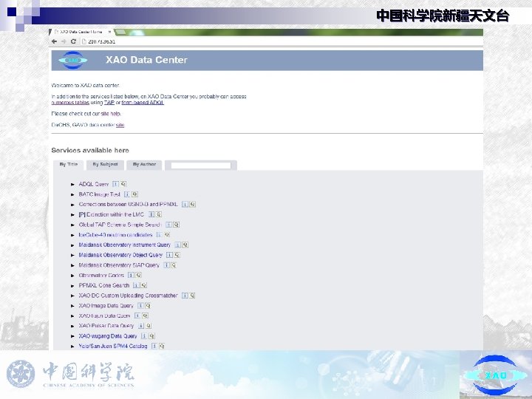This screenshot has width=532, height=399.
Task: Click the XAO logo in the header
Action: (73, 60)
